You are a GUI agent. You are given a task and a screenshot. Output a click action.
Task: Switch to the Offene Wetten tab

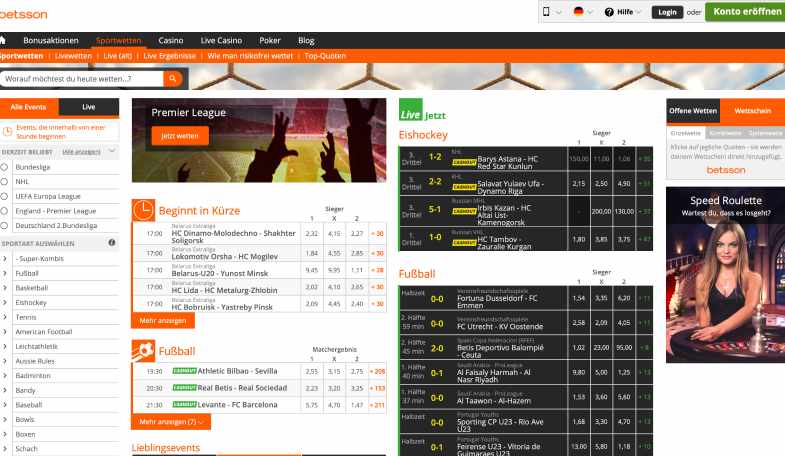tap(693, 111)
